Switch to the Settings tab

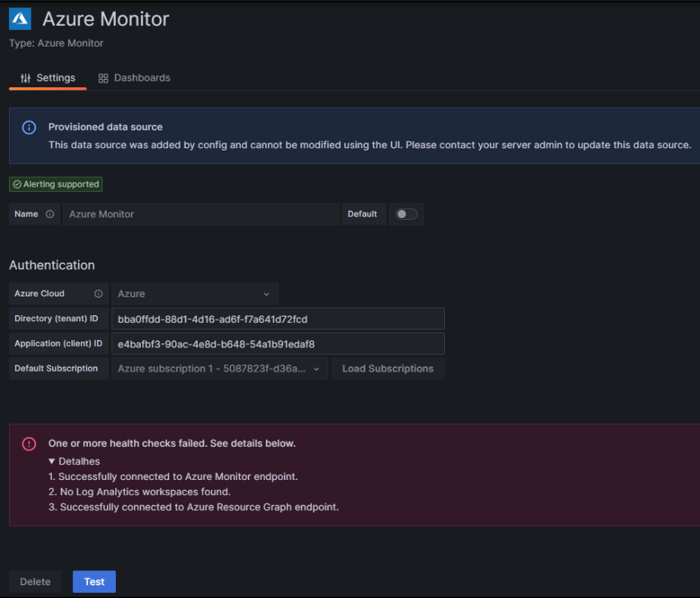47,78
